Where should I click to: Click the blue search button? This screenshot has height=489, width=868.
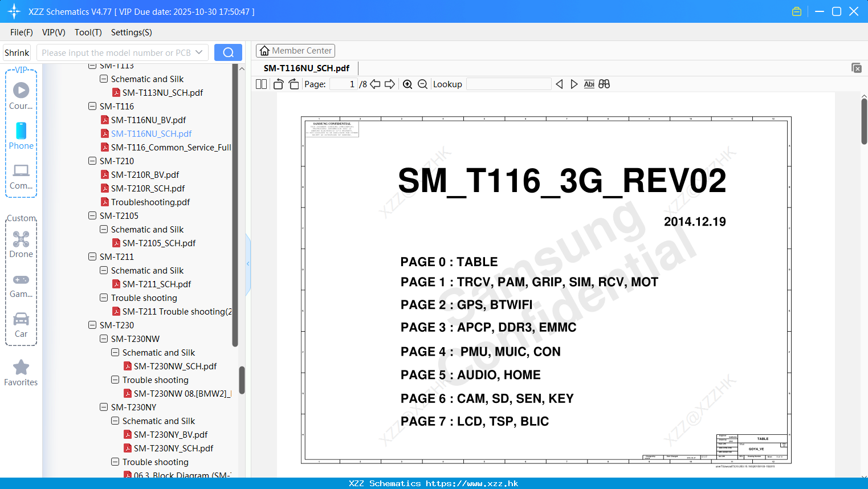228,52
